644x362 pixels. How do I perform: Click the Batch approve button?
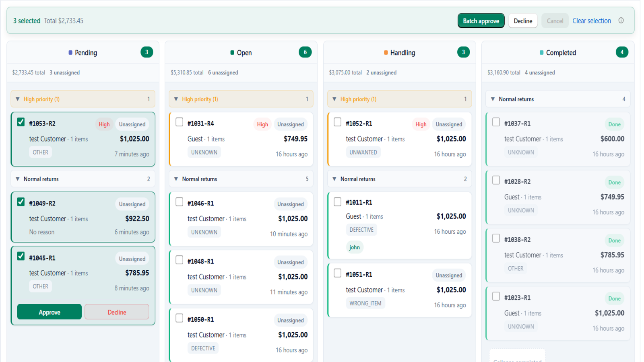click(481, 21)
